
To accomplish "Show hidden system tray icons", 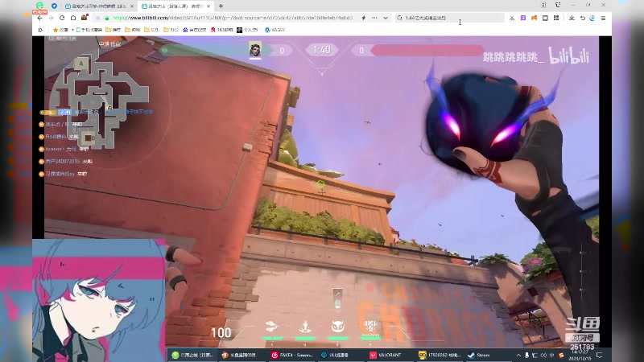I will 518,355.
